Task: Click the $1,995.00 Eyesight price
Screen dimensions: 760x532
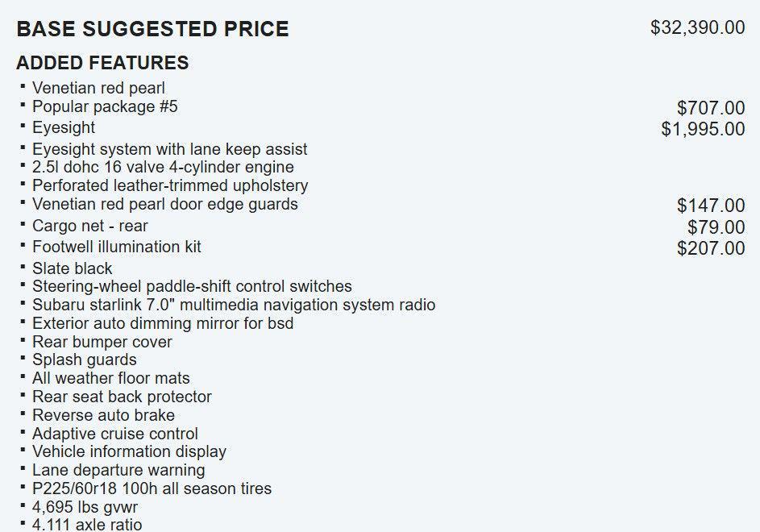Action: (x=703, y=129)
